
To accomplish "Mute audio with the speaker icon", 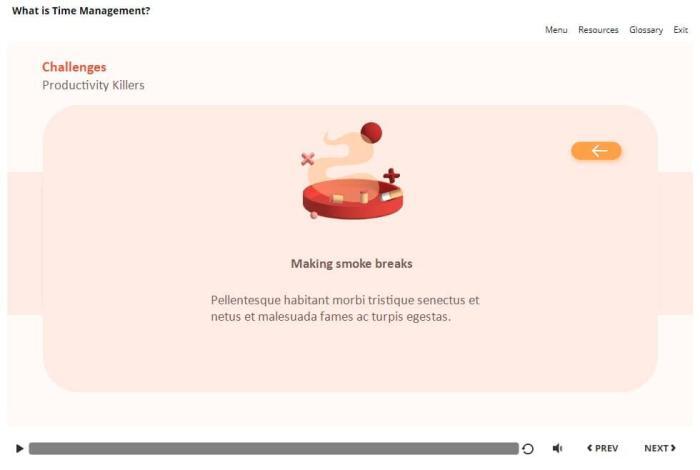I will pos(557,448).
